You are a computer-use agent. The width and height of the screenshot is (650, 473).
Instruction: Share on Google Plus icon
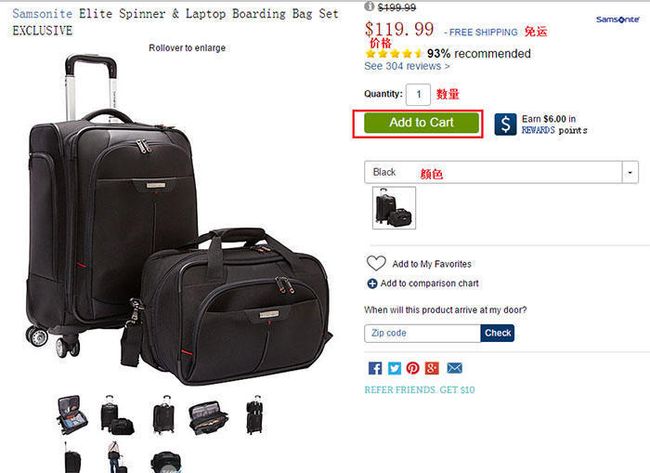432,368
